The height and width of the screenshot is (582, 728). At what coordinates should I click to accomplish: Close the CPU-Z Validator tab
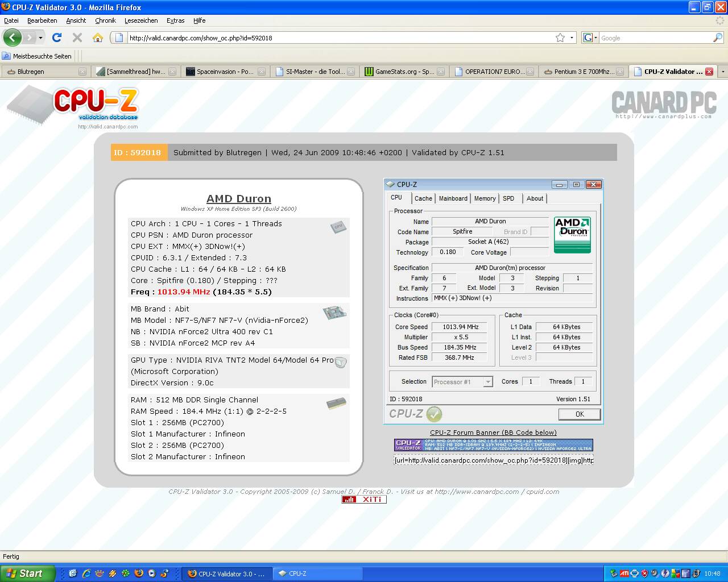click(x=709, y=72)
